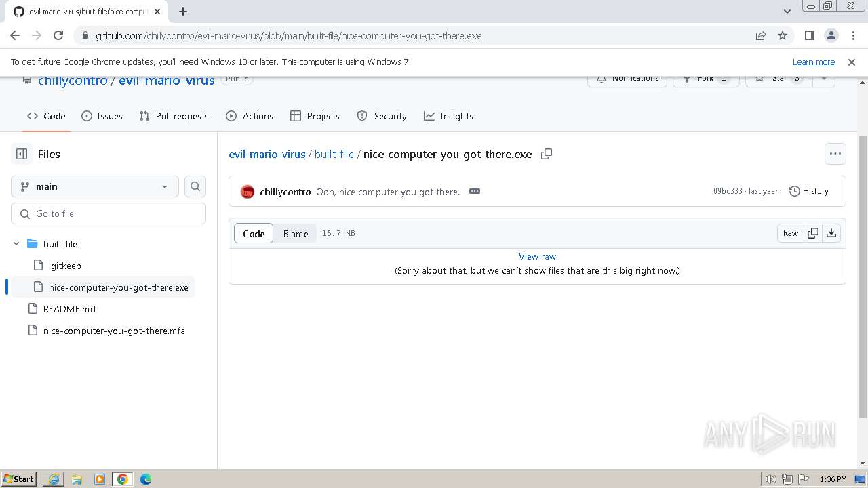This screenshot has width=868, height=488.
Task: Open nice-computer-you-got-there.mfa file
Action: (114, 331)
